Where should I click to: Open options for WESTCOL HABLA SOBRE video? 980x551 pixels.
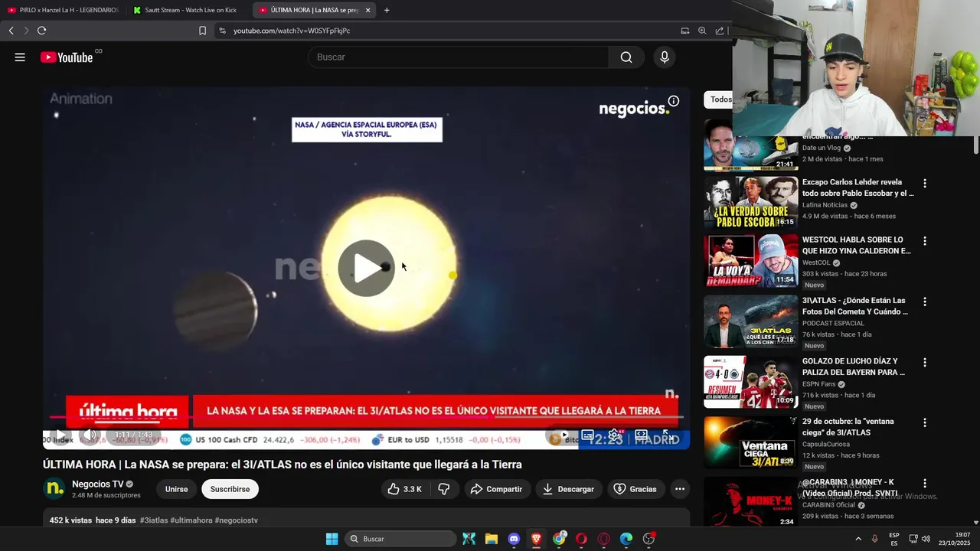click(x=925, y=241)
